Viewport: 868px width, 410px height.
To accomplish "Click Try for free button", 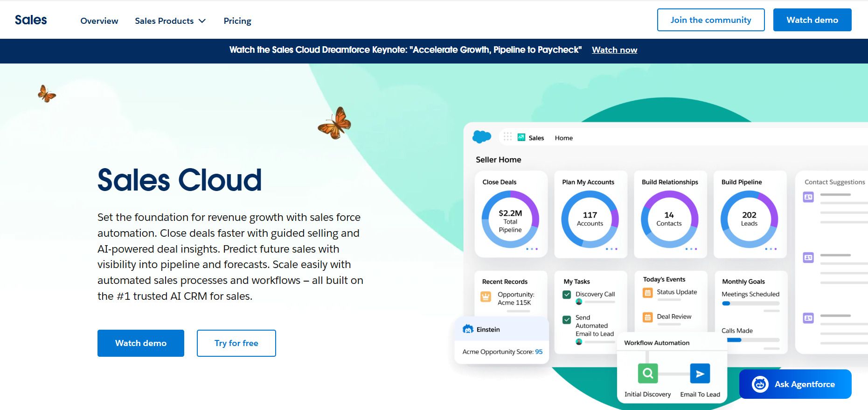I will click(236, 343).
